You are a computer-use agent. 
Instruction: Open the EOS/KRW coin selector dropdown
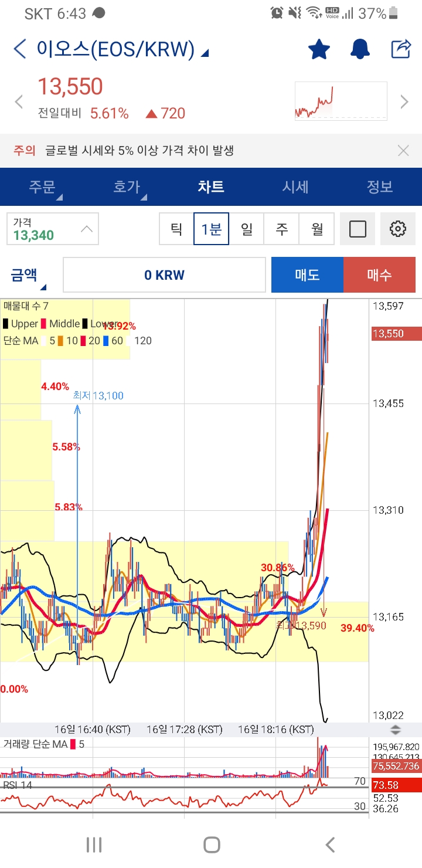click(x=123, y=50)
